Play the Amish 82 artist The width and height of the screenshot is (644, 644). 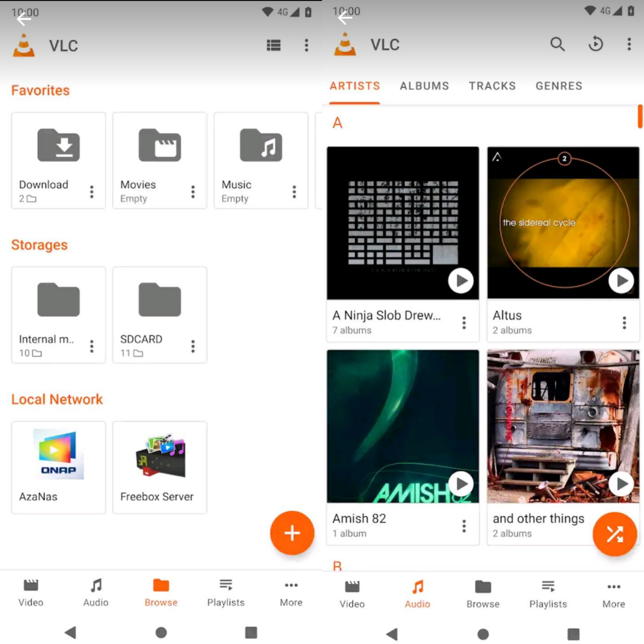point(461,483)
